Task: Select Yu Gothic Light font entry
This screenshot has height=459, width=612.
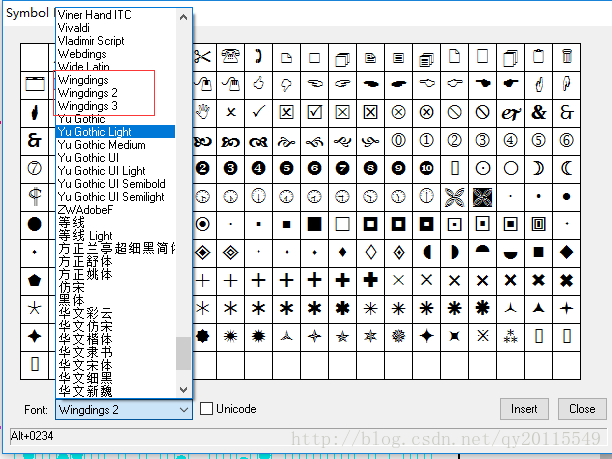Action: pos(116,132)
